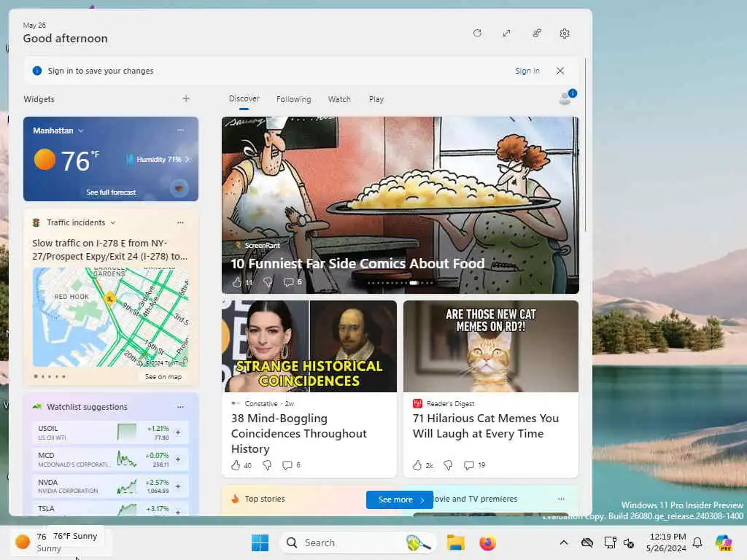Open the NVDA NVIDIA Corporation row

coord(111,486)
